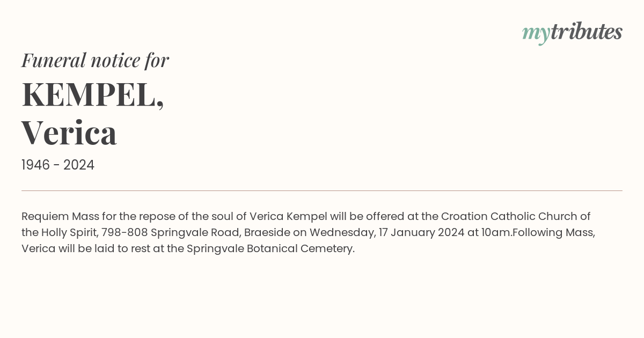Viewport: 644px width, 338px height.
Task: Click the mytributes logo
Action: click(572, 33)
